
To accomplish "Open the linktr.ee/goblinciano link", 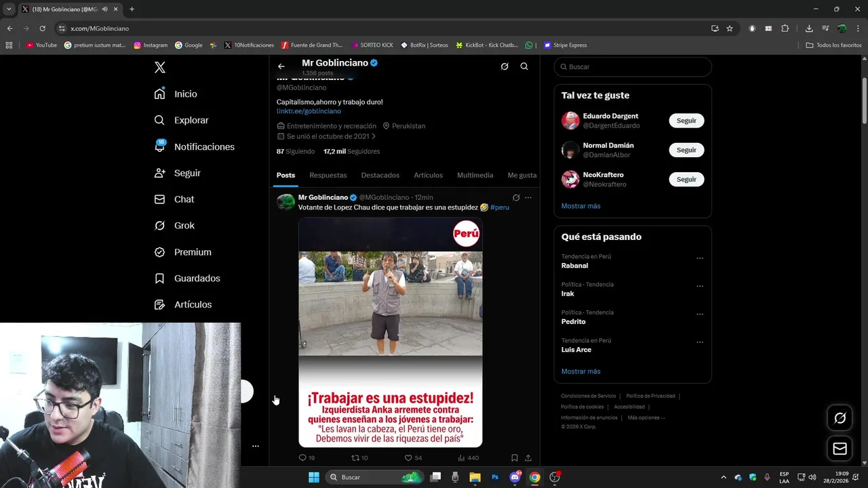I will 309,111.
